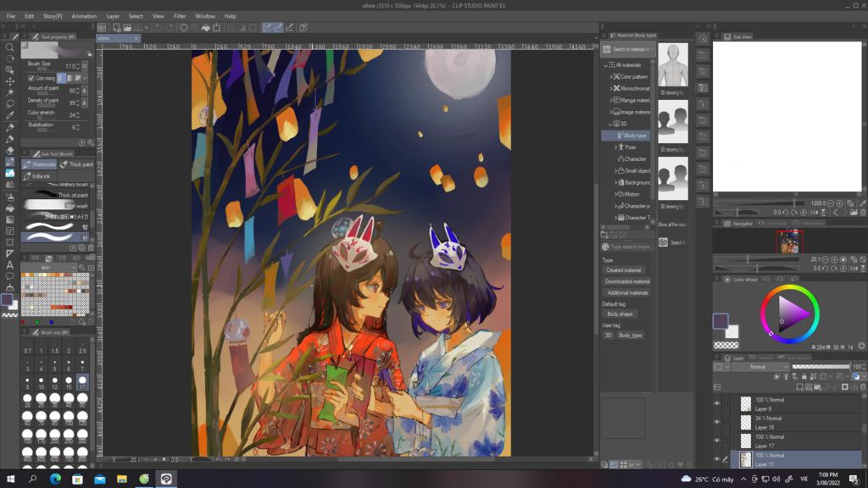868x488 pixels.
Task: Toggle the Color mixing checkbox
Action: click(31, 78)
